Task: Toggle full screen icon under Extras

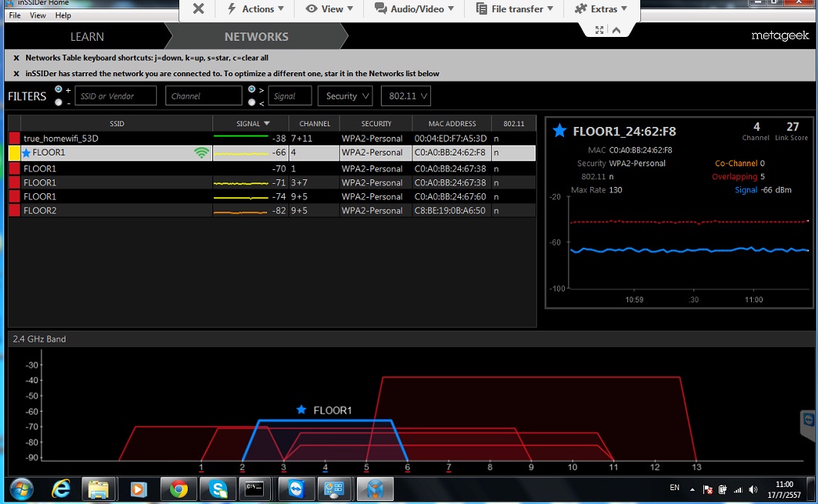Action: tap(599, 30)
